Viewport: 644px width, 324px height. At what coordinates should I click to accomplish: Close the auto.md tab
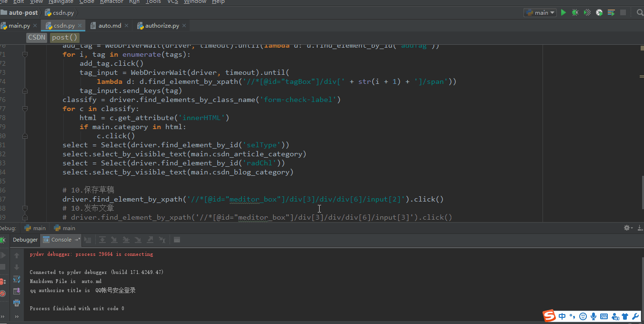(x=127, y=26)
